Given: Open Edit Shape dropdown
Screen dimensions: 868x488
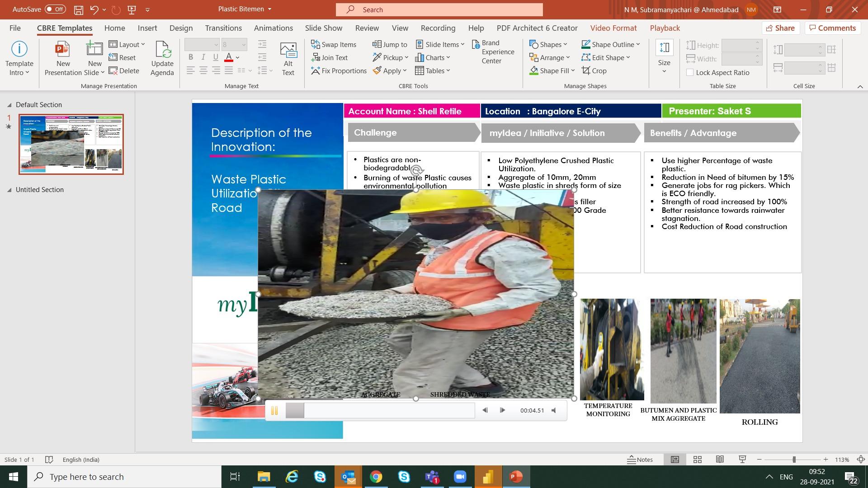Looking at the screenshot, I should [606, 57].
